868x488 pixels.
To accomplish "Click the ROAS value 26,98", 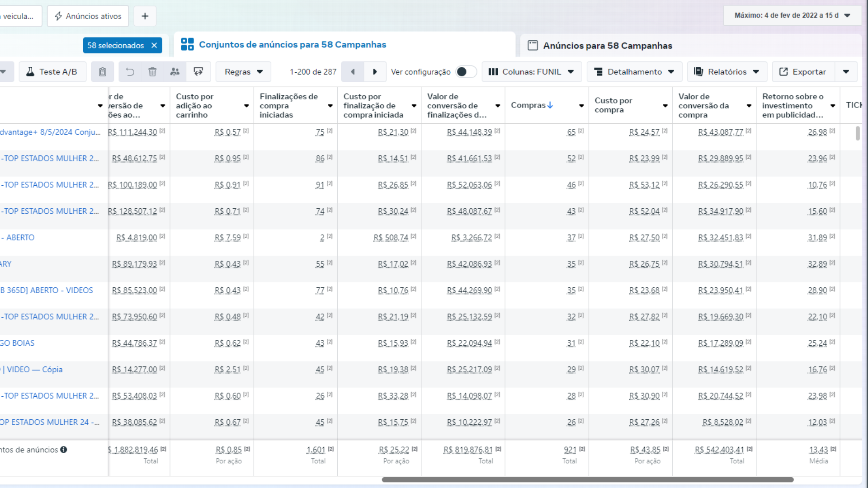I will click(817, 132).
